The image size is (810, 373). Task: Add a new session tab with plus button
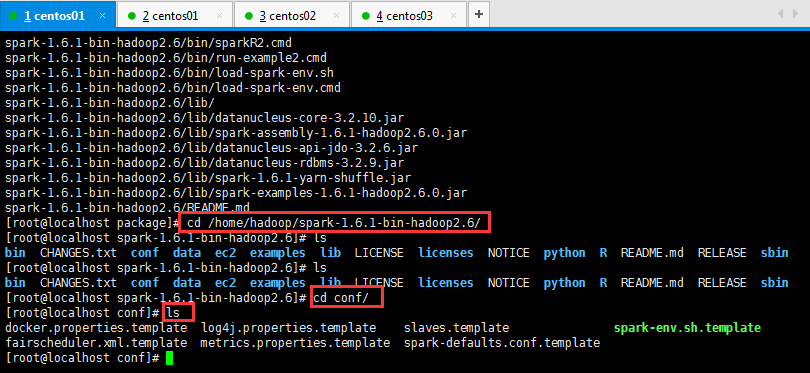479,14
